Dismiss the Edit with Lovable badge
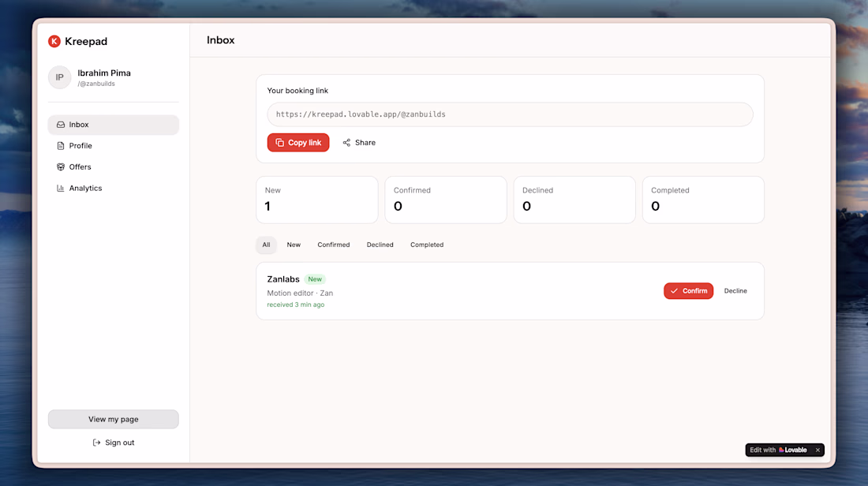Screen dimensions: 868x486 [x=817, y=450]
